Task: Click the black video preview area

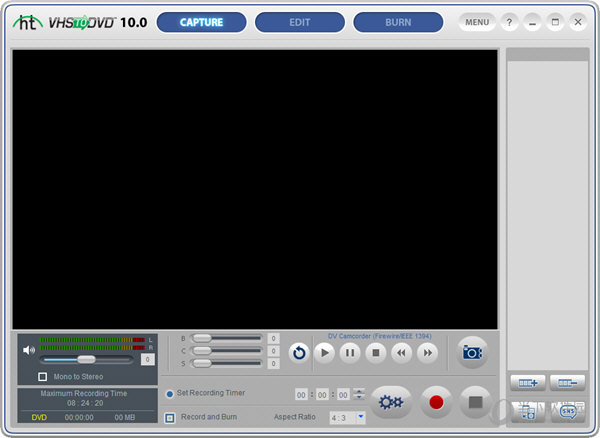Action: pyautogui.click(x=255, y=189)
